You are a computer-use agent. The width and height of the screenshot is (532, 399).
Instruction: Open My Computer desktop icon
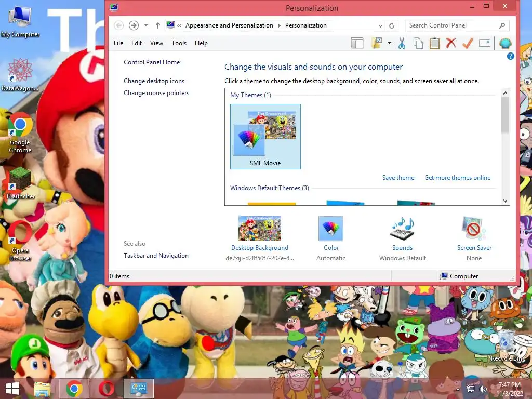pyautogui.click(x=20, y=22)
